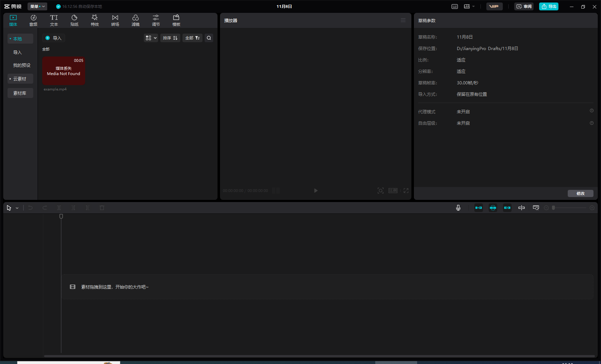Screen dimensions: 601x364
Task: Open the 模板 (Templates) tab
Action: pyautogui.click(x=176, y=20)
